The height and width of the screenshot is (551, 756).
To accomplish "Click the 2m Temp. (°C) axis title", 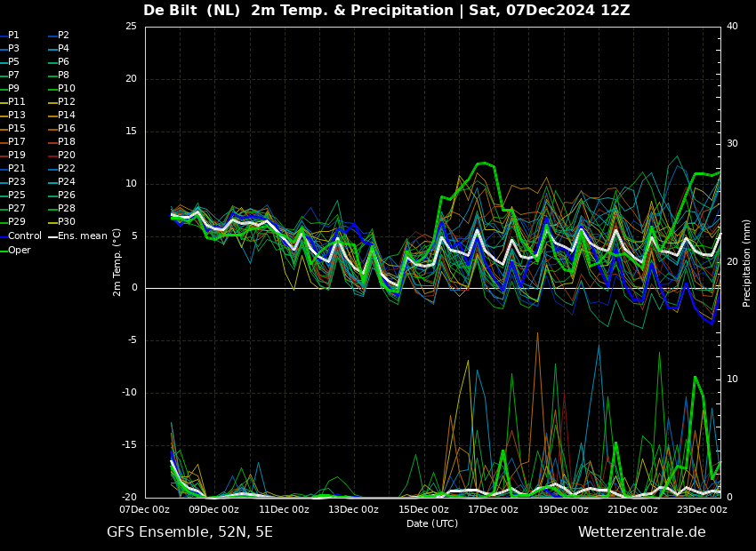I will pyautogui.click(x=117, y=261).
